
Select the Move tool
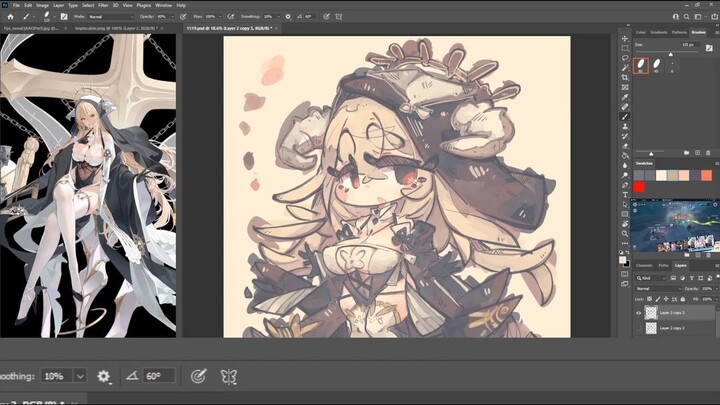625,39
